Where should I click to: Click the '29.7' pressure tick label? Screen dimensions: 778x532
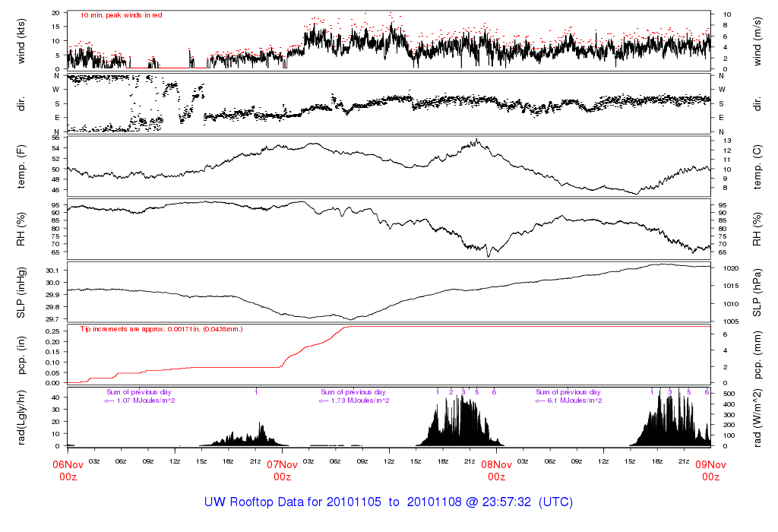click(52, 319)
